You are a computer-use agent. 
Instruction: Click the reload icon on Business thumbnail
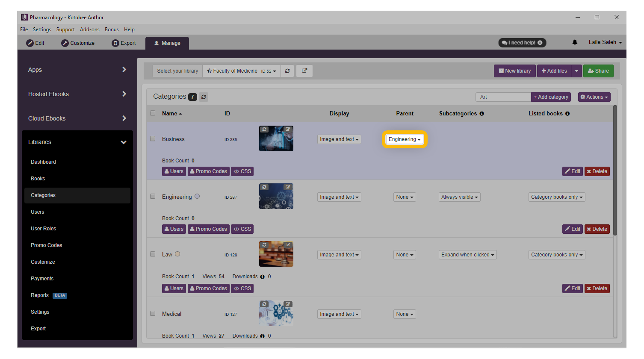coord(265,129)
